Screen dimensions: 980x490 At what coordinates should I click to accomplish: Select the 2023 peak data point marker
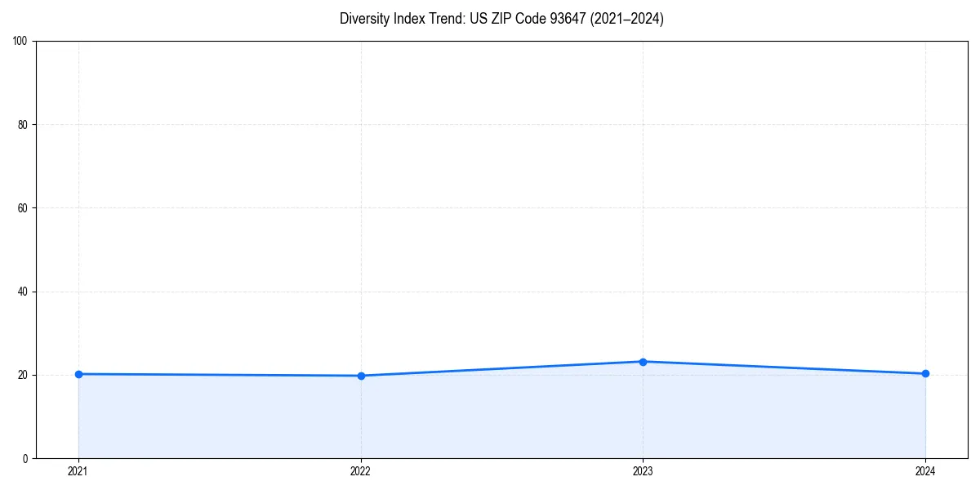coord(644,360)
